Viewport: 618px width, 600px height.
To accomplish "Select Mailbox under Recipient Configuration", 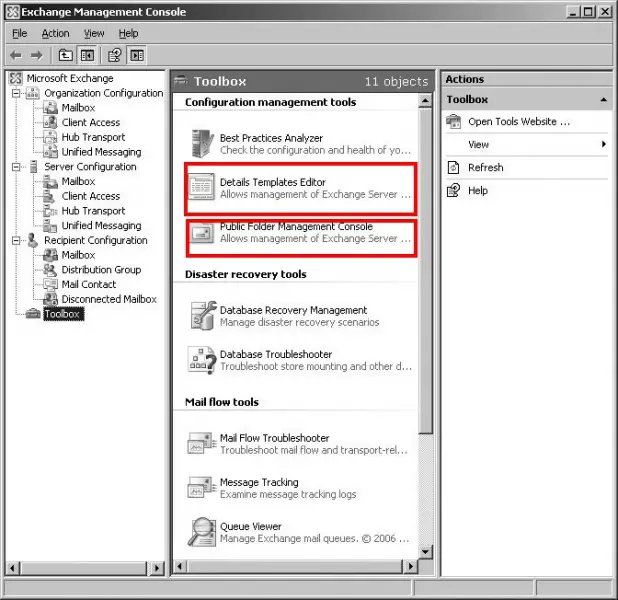I will (x=78, y=255).
